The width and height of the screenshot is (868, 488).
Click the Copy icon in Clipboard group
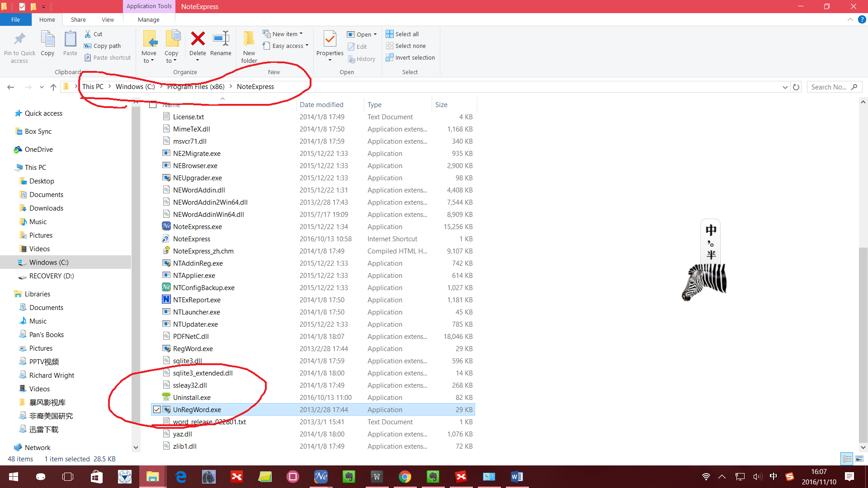[x=47, y=39]
